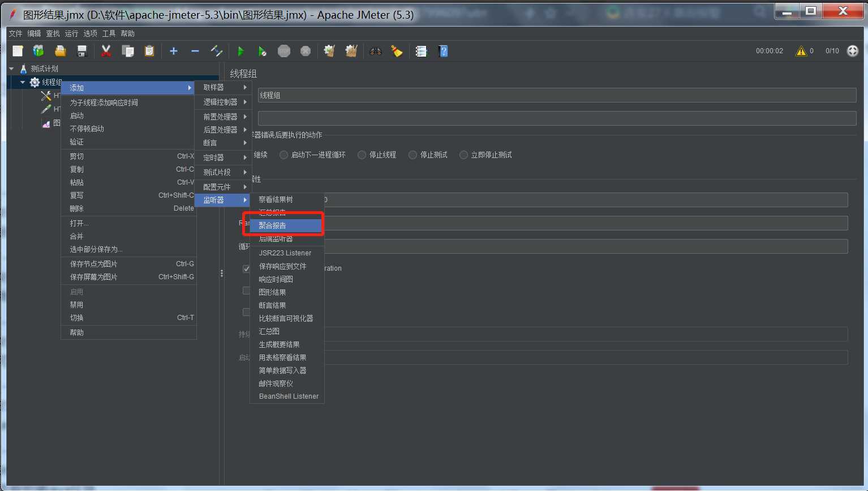Viewport: 868px width, 491px height.
Task: Expand the 定时器 submenu
Action: pyautogui.click(x=223, y=157)
